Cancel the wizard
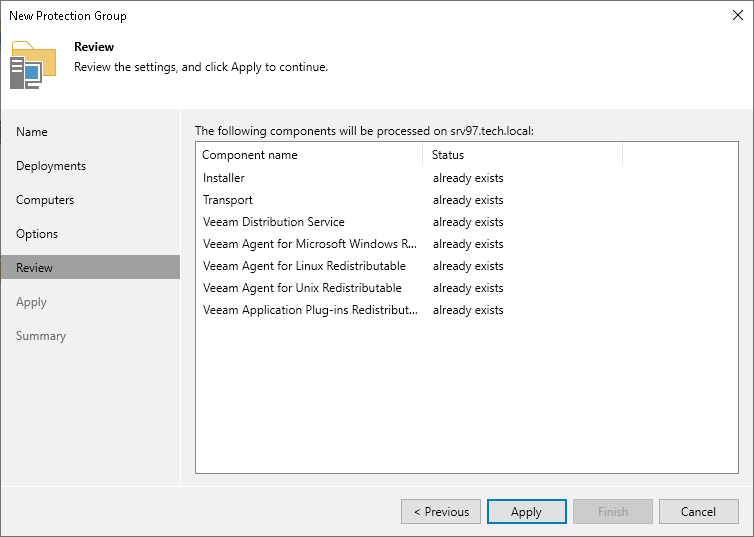 tap(698, 512)
